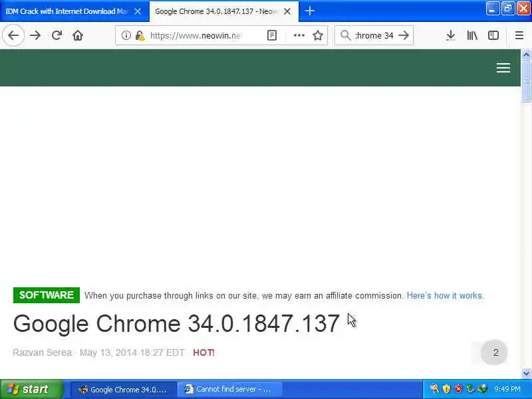
Task: Toggle reader view icon
Action: click(x=272, y=35)
